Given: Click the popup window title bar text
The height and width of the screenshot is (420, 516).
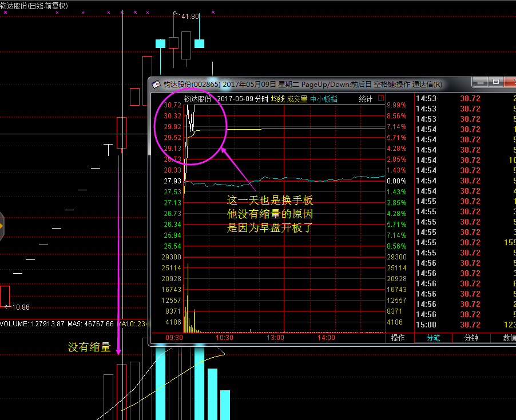Looking at the screenshot, I should (x=303, y=85).
